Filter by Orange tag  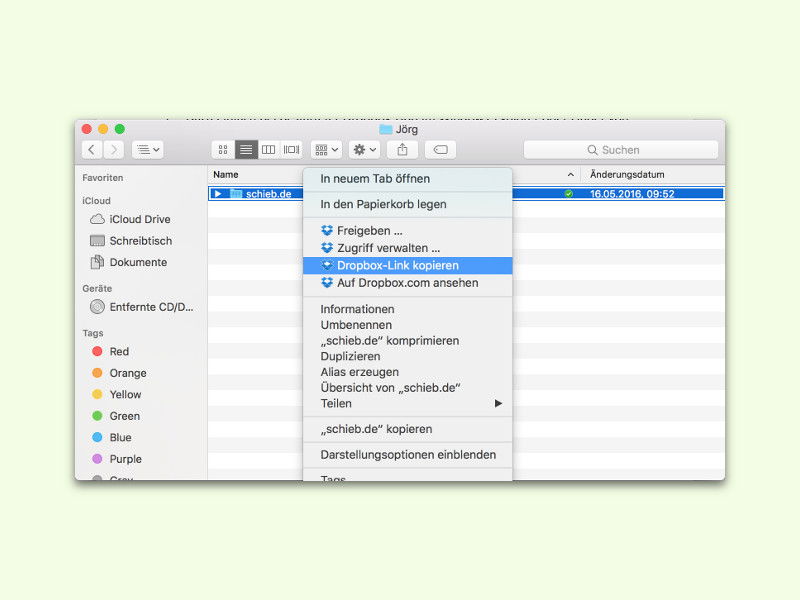click(x=119, y=373)
